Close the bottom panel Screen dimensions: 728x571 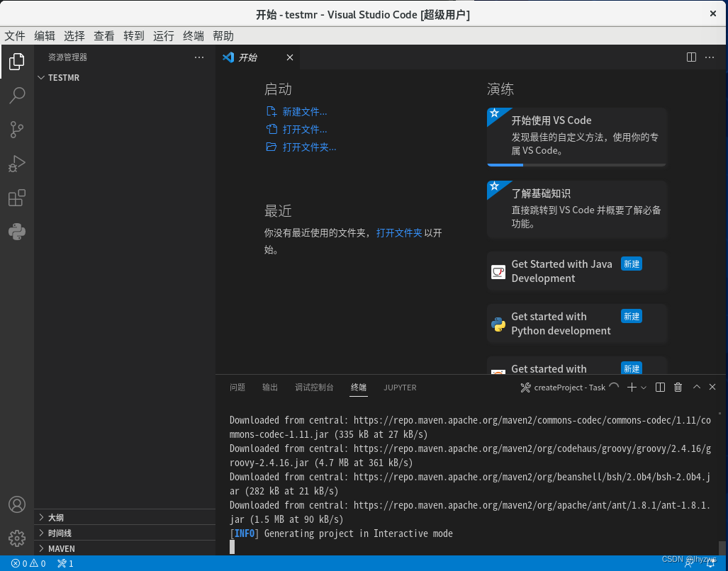[712, 387]
